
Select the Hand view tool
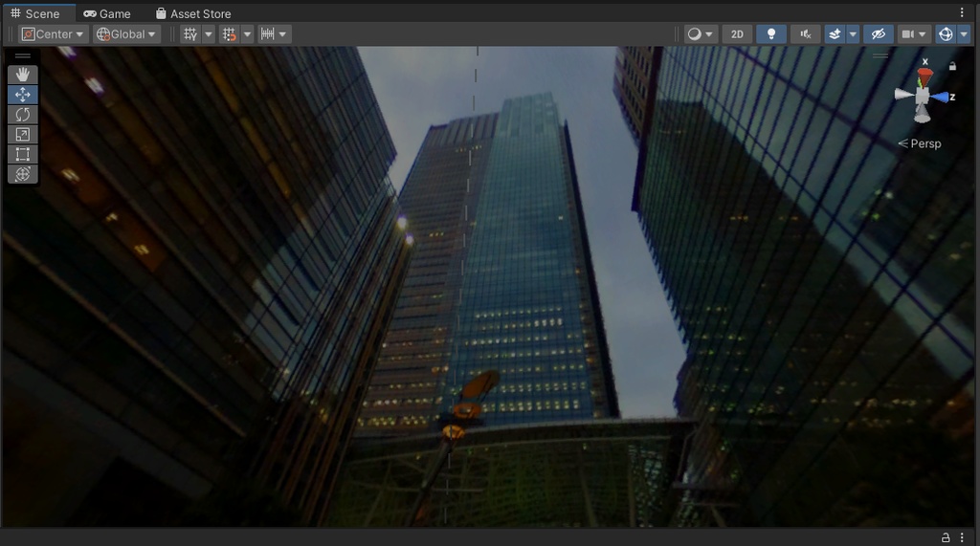[23, 75]
